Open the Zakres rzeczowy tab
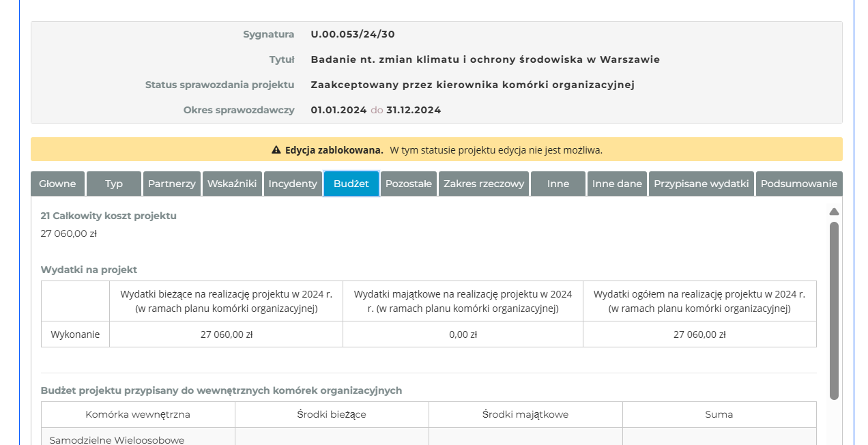Viewport: 868px width, 445px height. click(x=484, y=184)
